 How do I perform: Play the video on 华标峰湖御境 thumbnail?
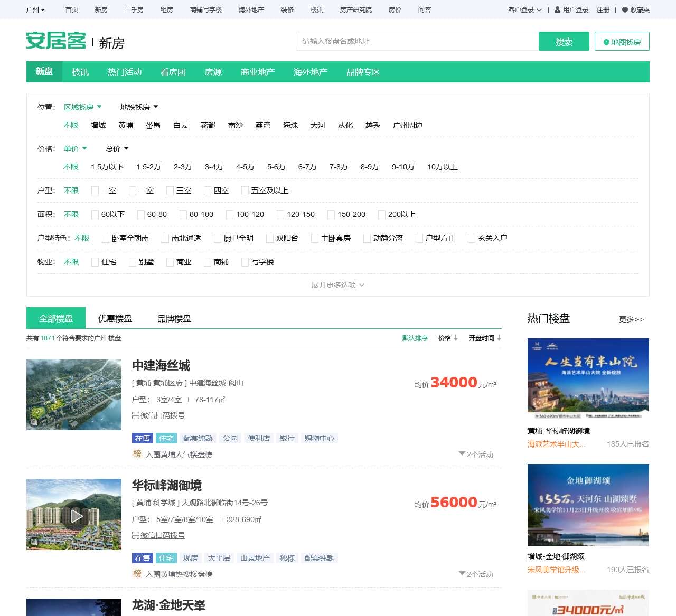[x=77, y=516]
